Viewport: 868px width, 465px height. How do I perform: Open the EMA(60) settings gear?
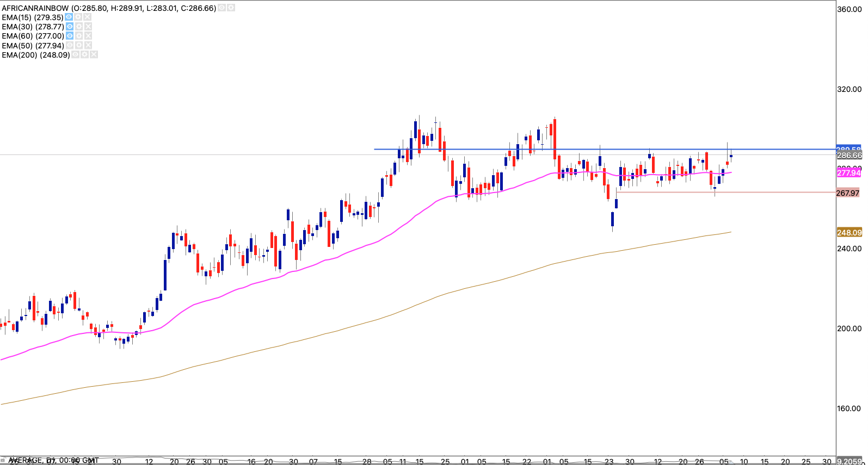tap(79, 36)
